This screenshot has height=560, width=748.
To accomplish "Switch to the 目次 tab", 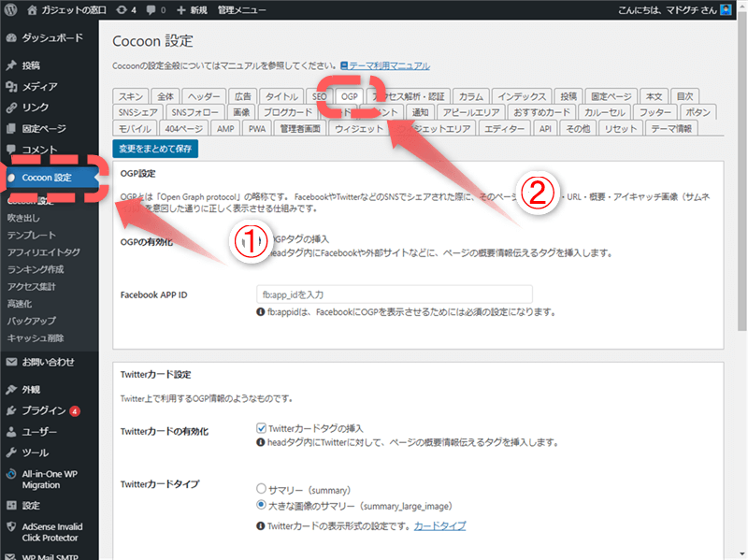I will tap(684, 96).
